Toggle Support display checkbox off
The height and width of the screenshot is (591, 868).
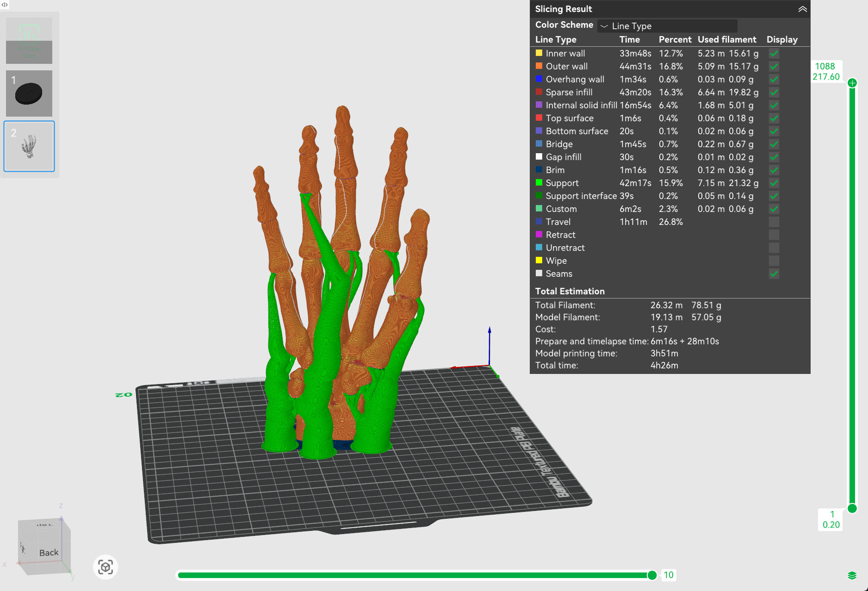click(774, 183)
